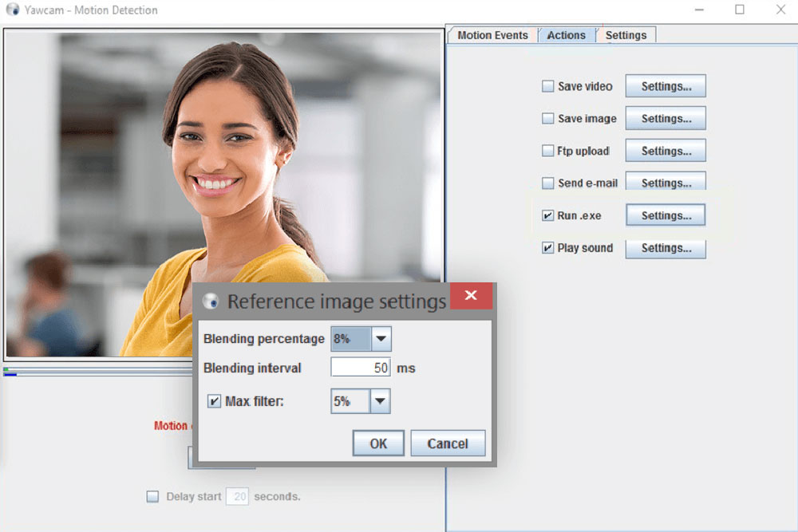Enable Send e-mail on motion
This screenshot has width=798, height=532.
[x=548, y=182]
